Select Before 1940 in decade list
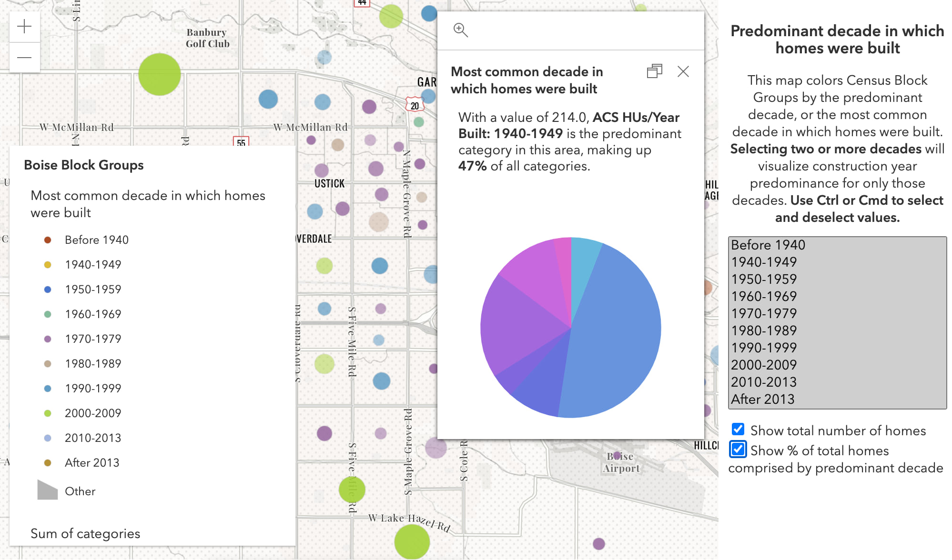Image resolution: width=952 pixels, height=560 pixels. click(x=768, y=245)
